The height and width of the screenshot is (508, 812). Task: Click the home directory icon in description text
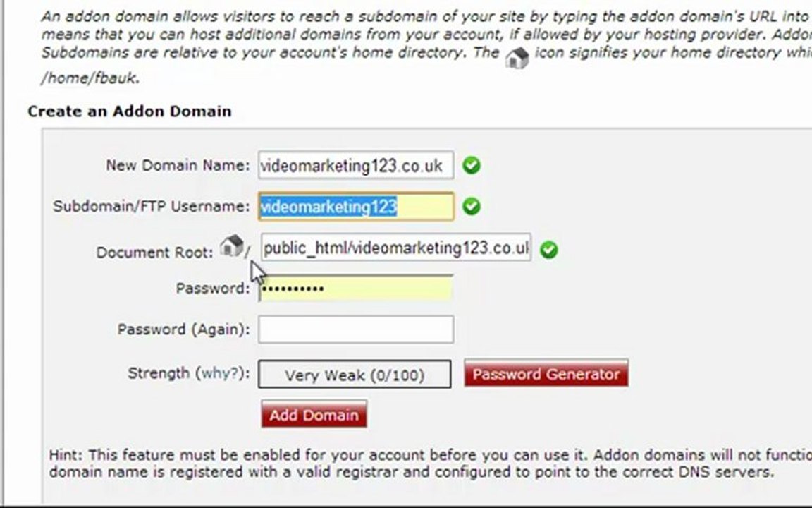tap(517, 58)
